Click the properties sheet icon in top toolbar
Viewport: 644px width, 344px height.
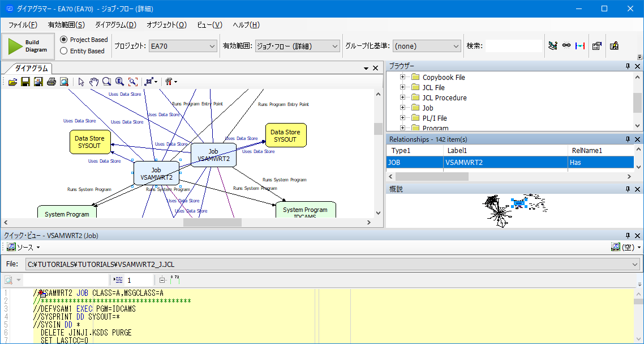pyautogui.click(x=597, y=46)
